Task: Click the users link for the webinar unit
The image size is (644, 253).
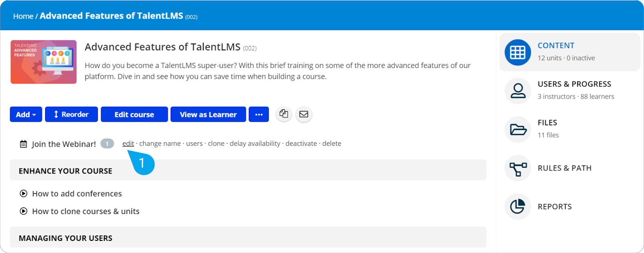Action: [194, 143]
